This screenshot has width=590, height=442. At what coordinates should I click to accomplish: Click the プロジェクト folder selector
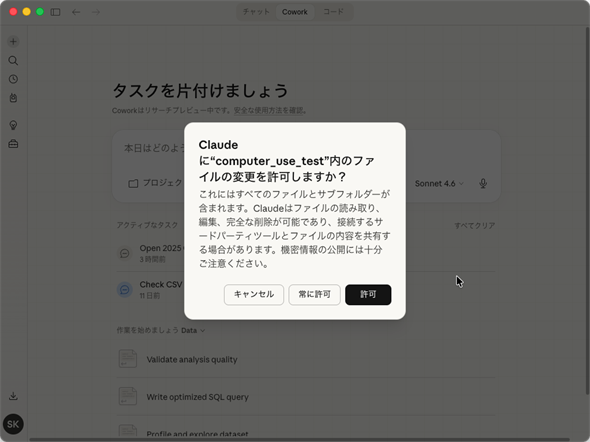(x=155, y=183)
